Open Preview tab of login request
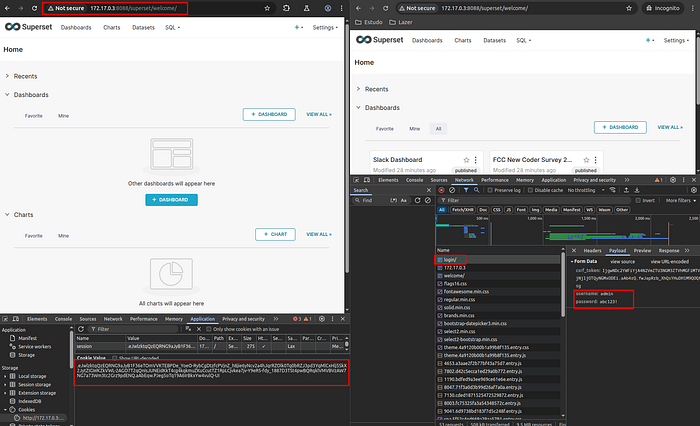The image size is (700, 426). click(x=642, y=251)
